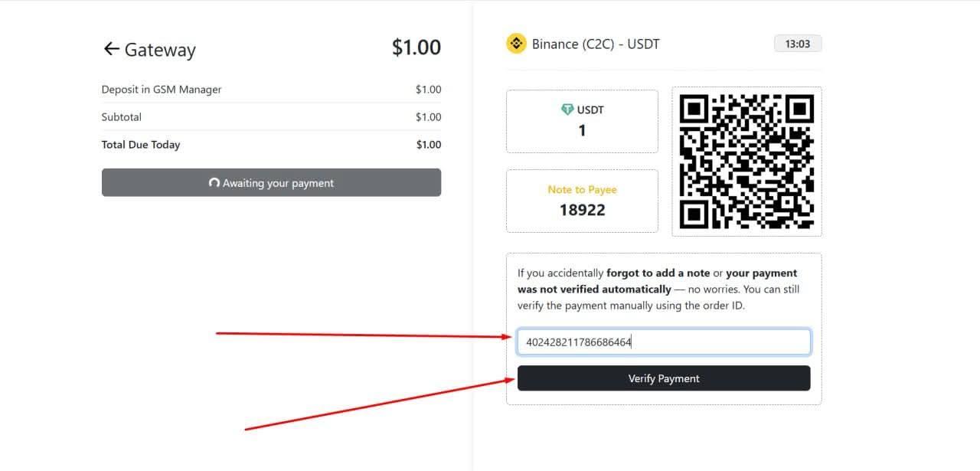Select the payee note code 18922

(582, 210)
